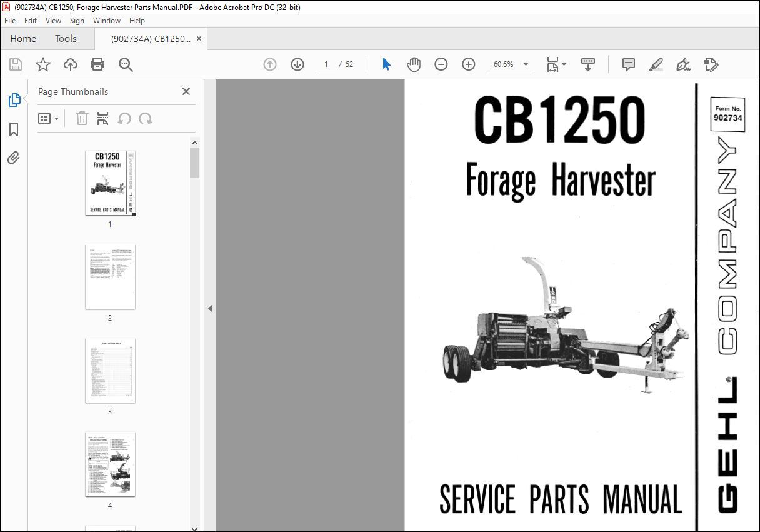The image size is (760, 532).
Task: Add a comment sticky note
Action: 629,64
